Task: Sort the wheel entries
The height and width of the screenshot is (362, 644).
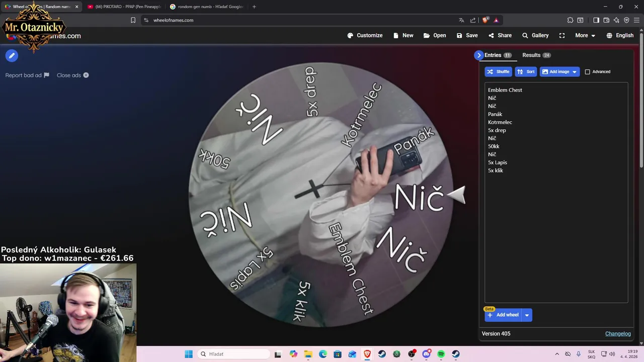Action: [x=526, y=72]
